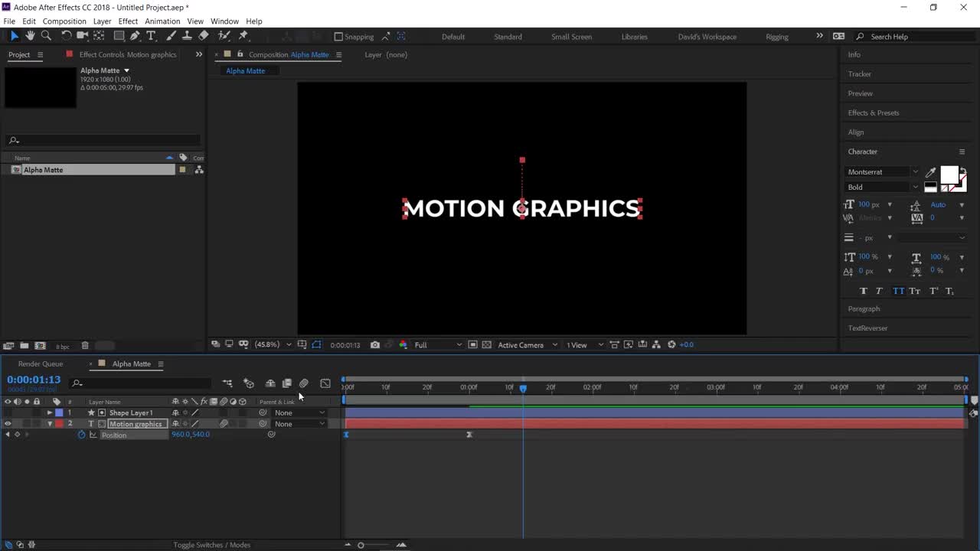Enable the Snapping checkbox
The image size is (980, 551).
[338, 37]
